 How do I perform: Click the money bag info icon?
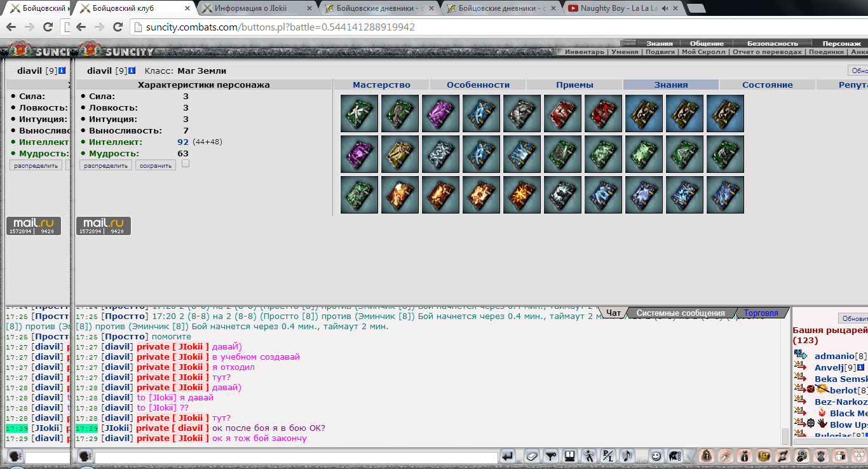[744, 456]
